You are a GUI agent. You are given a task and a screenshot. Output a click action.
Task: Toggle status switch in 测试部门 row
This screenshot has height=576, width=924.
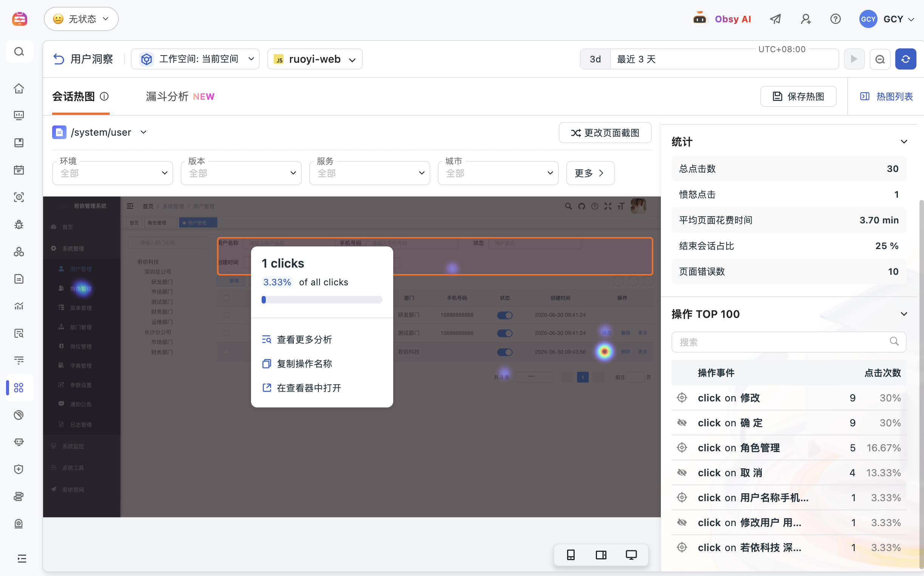[504, 333]
